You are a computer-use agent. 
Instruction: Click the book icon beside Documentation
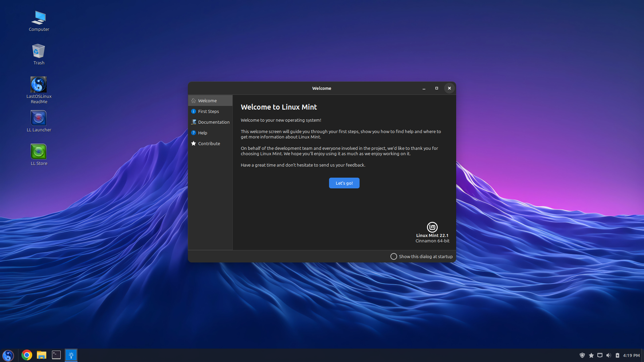tap(194, 122)
